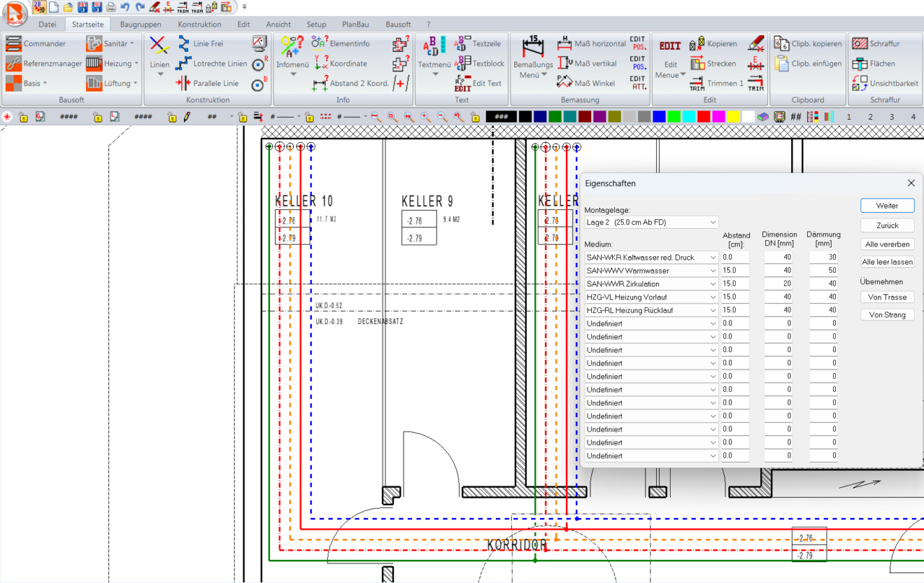Open the SAN-WWV Warmwasser medium dropdown
This screenshot has height=583, width=924.
tap(712, 271)
